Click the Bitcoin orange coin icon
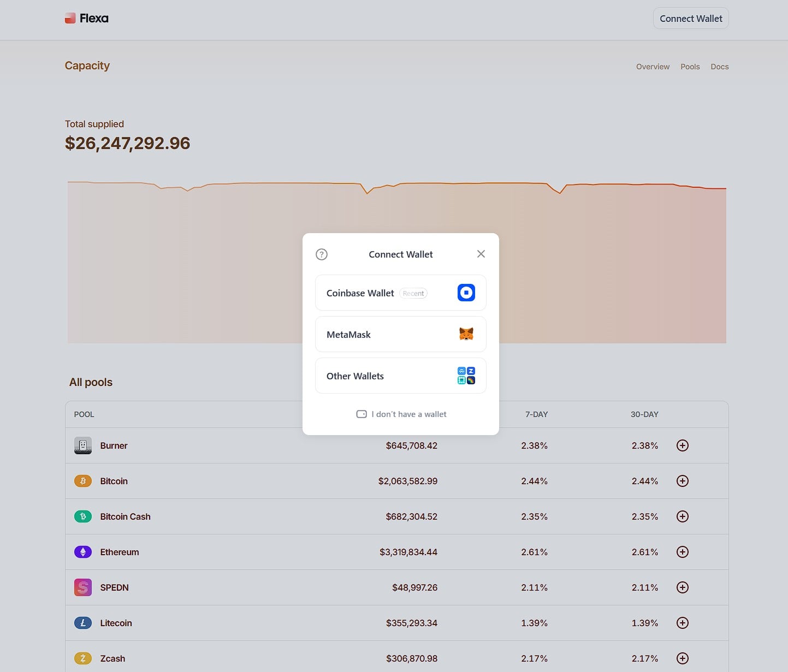Image resolution: width=788 pixels, height=672 pixels. pos(83,481)
